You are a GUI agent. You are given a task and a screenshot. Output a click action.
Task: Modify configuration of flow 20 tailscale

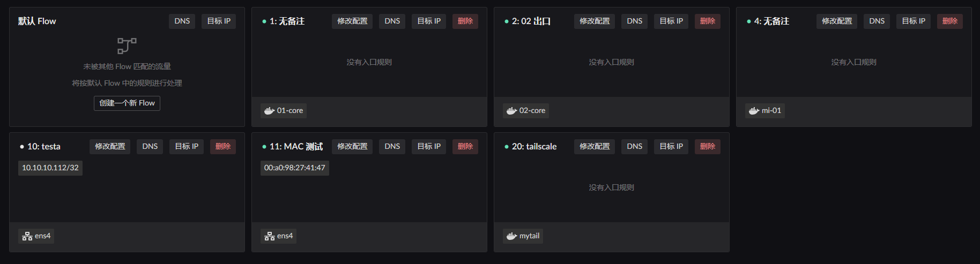point(595,147)
